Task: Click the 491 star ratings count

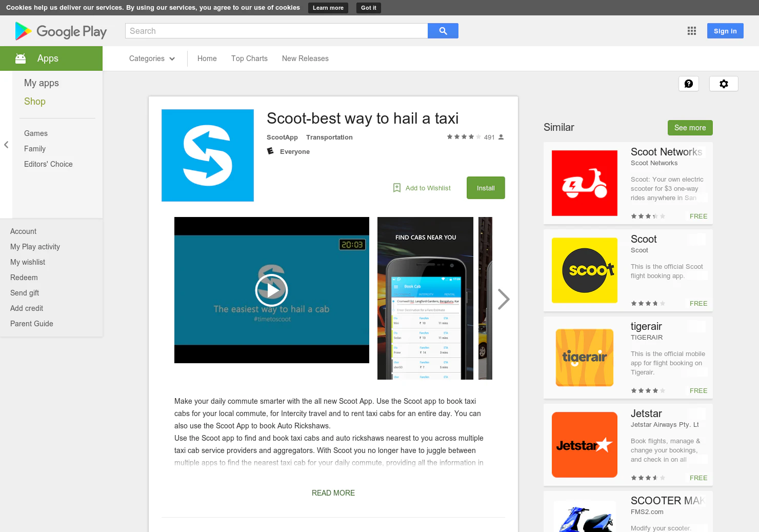Action: [489, 137]
